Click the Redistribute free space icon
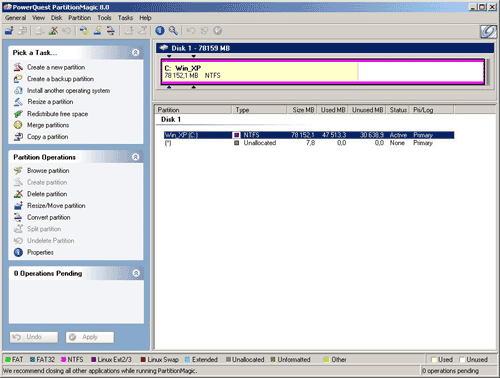The image size is (500, 378). [18, 114]
